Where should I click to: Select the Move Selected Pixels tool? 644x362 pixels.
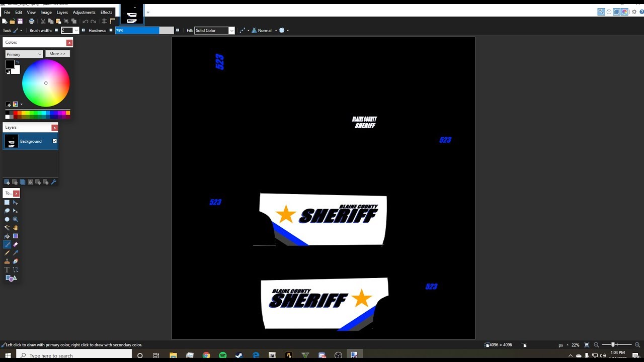click(x=16, y=203)
